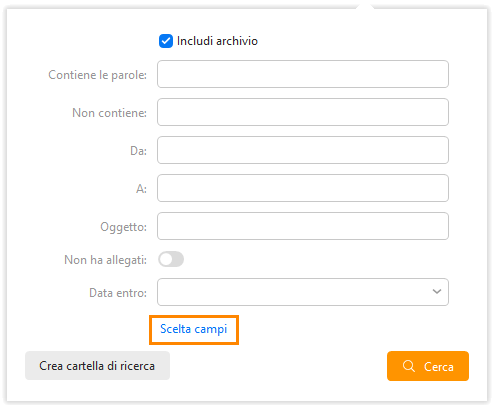Click the Data entro label

coord(118,293)
